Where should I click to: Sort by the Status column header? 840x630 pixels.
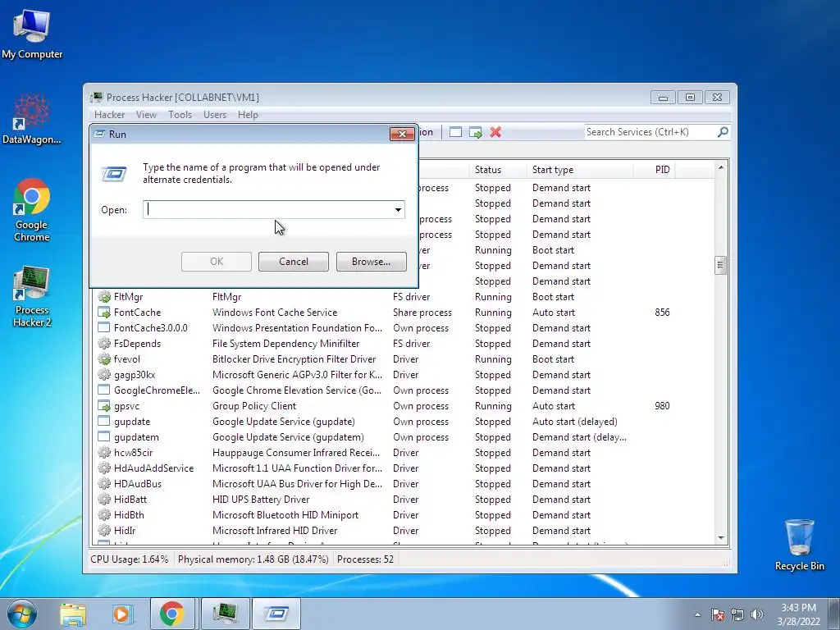[x=496, y=170]
